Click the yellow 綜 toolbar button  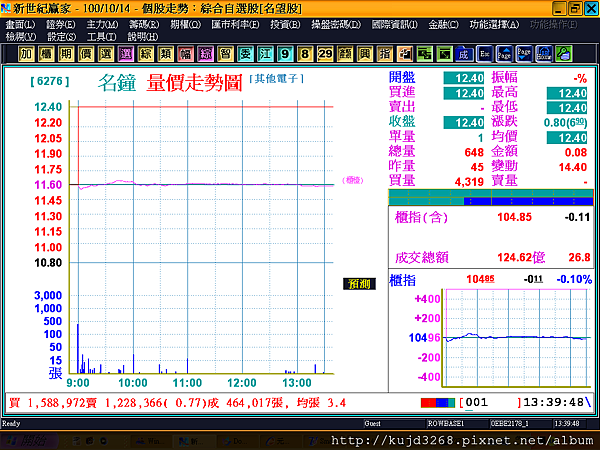(x=145, y=54)
